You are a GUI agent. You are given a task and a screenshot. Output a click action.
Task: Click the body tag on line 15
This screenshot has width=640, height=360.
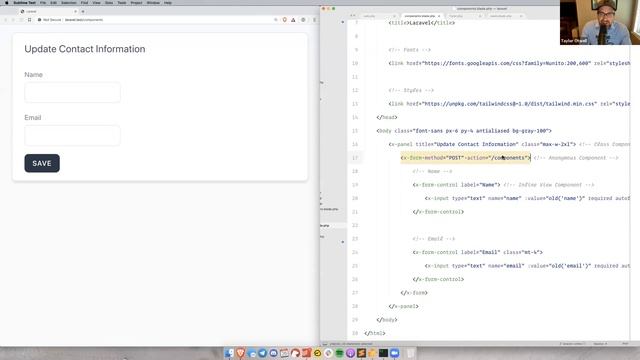point(464,131)
